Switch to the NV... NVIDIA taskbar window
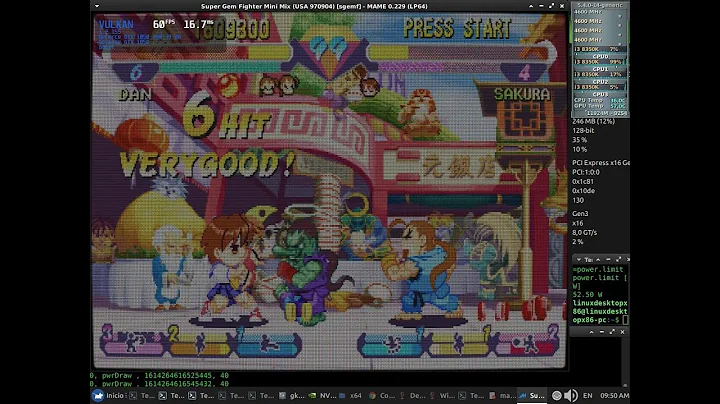 coord(322,395)
